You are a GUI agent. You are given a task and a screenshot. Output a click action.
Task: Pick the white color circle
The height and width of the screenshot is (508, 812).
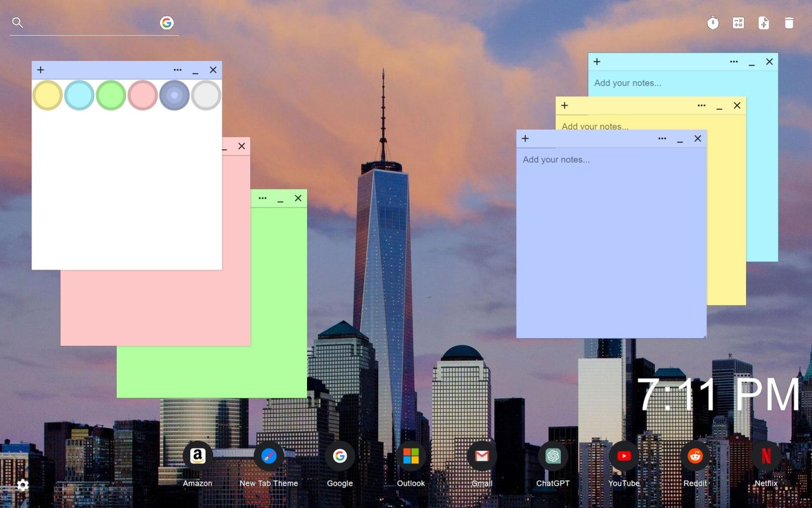click(x=206, y=95)
